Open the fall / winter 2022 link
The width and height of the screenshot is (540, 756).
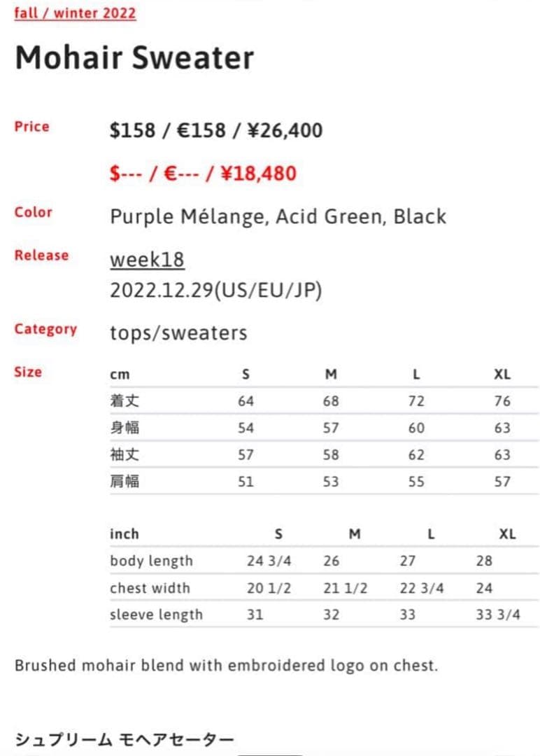pyautogui.click(x=75, y=13)
